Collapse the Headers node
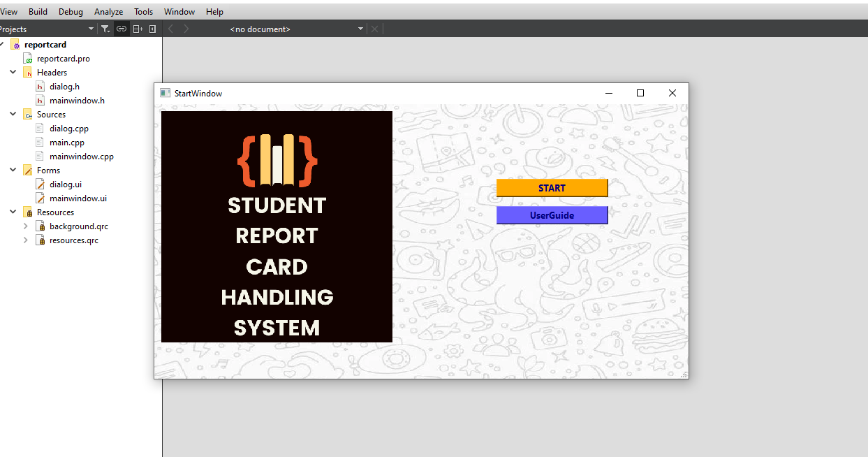 [12, 72]
